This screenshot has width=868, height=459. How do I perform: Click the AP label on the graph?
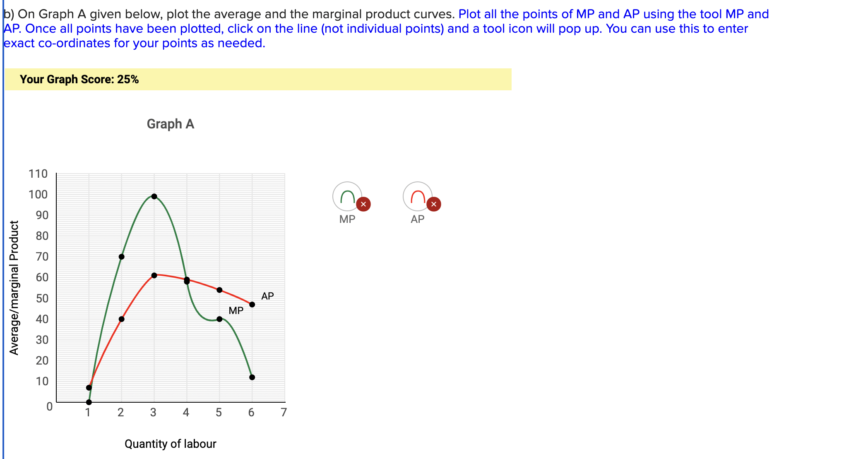coord(267,296)
